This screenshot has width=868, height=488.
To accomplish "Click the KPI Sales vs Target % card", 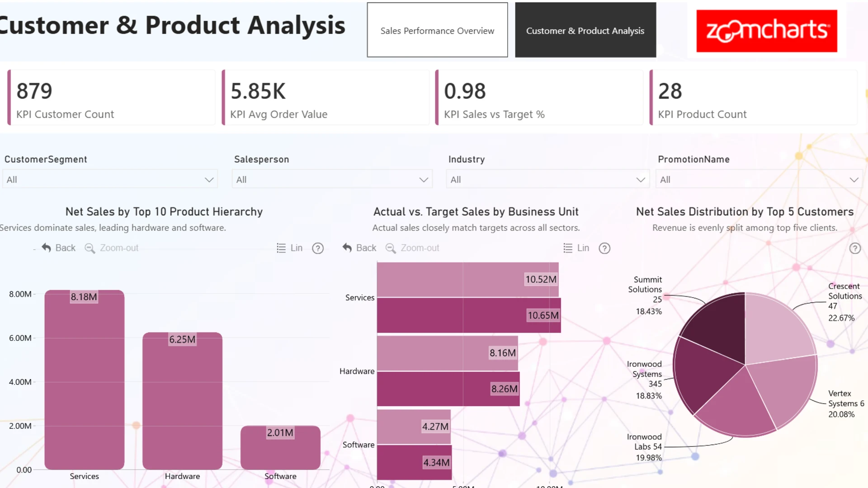I will click(x=539, y=97).
